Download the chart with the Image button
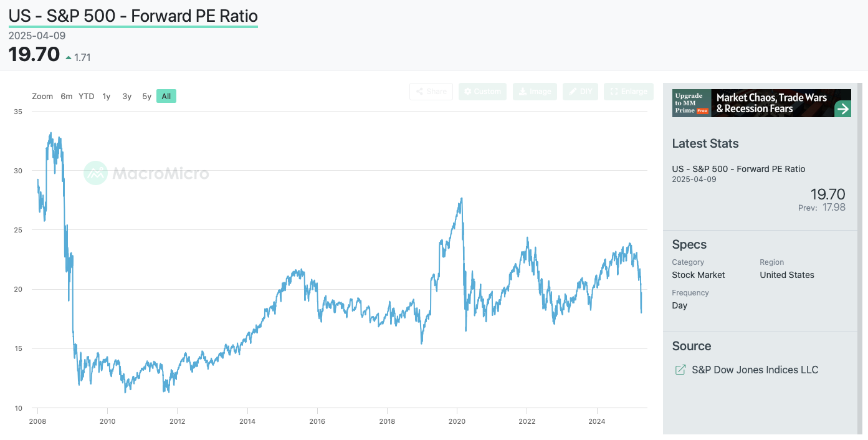Viewport: 868px width, 440px height. pos(535,92)
